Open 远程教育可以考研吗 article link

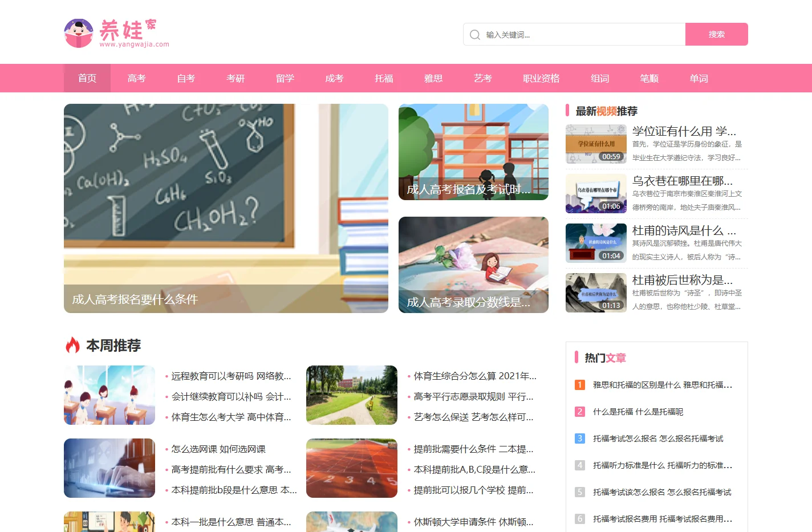tap(231, 376)
